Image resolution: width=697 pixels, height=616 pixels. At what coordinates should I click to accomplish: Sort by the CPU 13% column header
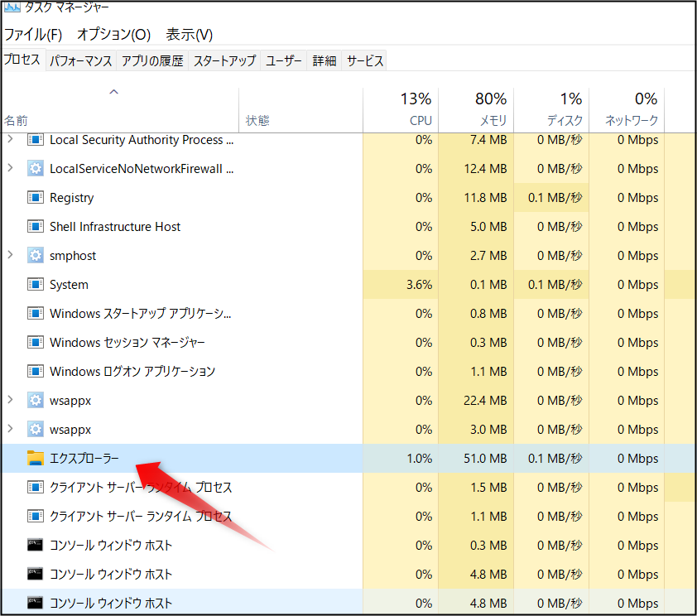(x=401, y=110)
